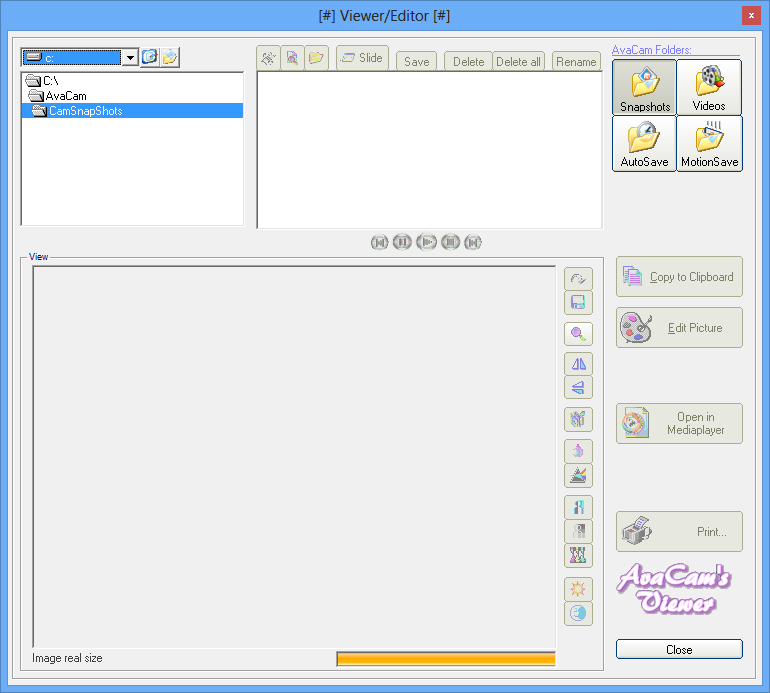770x693 pixels.
Task: Click the 'Image real size' label
Action: (x=67, y=658)
